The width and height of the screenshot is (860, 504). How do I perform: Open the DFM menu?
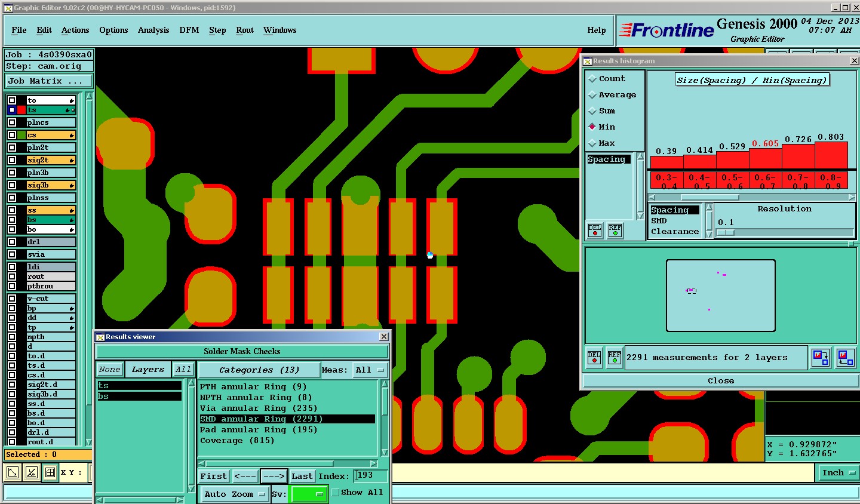click(x=189, y=30)
